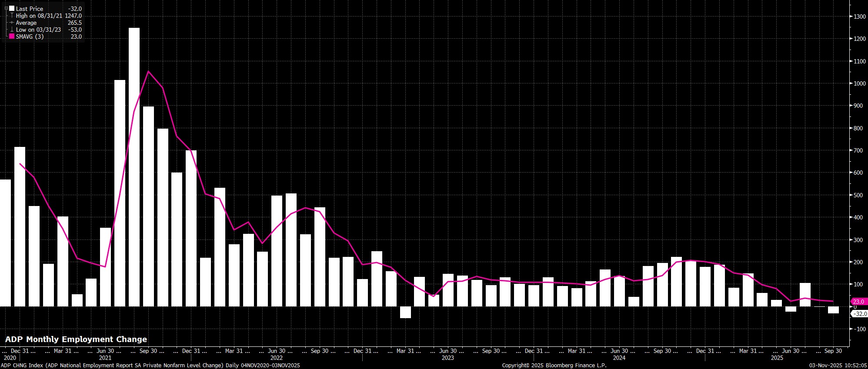The width and height of the screenshot is (868, 369).
Task: Select the Last Price legend label
Action: [x=30, y=9]
